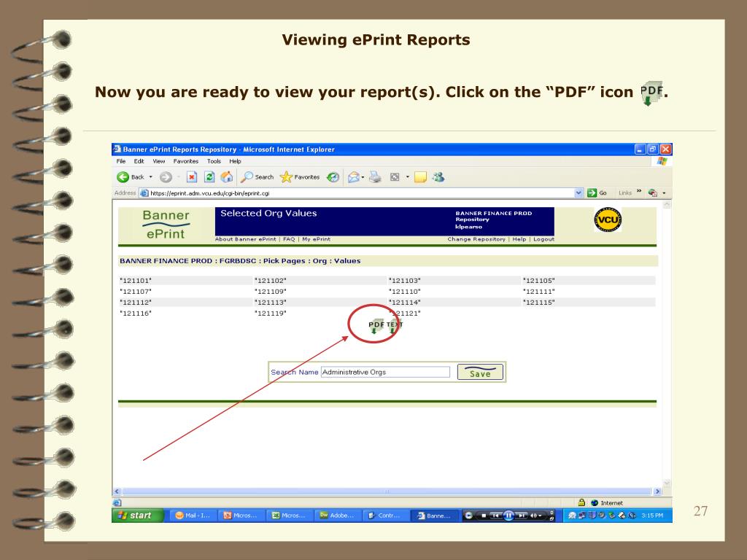
Task: Click the media player Next track button
Action: (x=522, y=516)
